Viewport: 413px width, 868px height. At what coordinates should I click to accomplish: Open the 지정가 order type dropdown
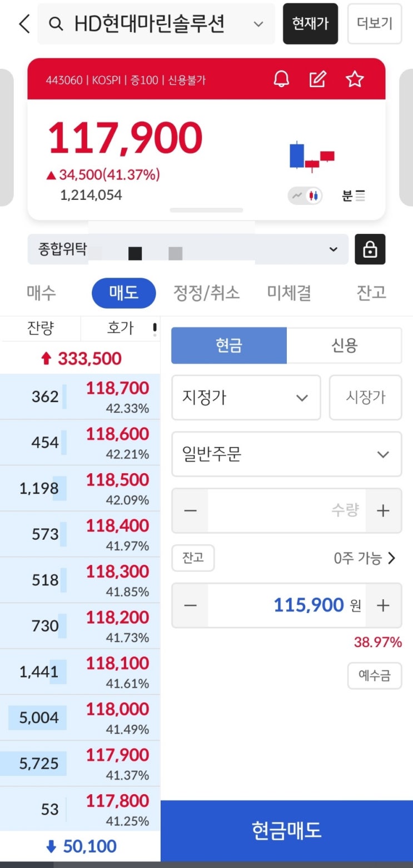click(x=246, y=398)
